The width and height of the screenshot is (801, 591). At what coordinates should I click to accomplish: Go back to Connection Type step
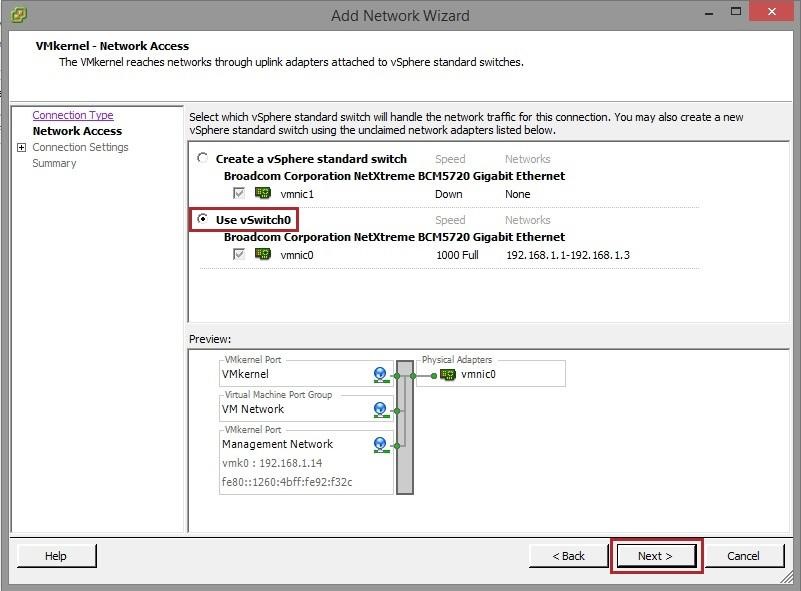(x=73, y=115)
